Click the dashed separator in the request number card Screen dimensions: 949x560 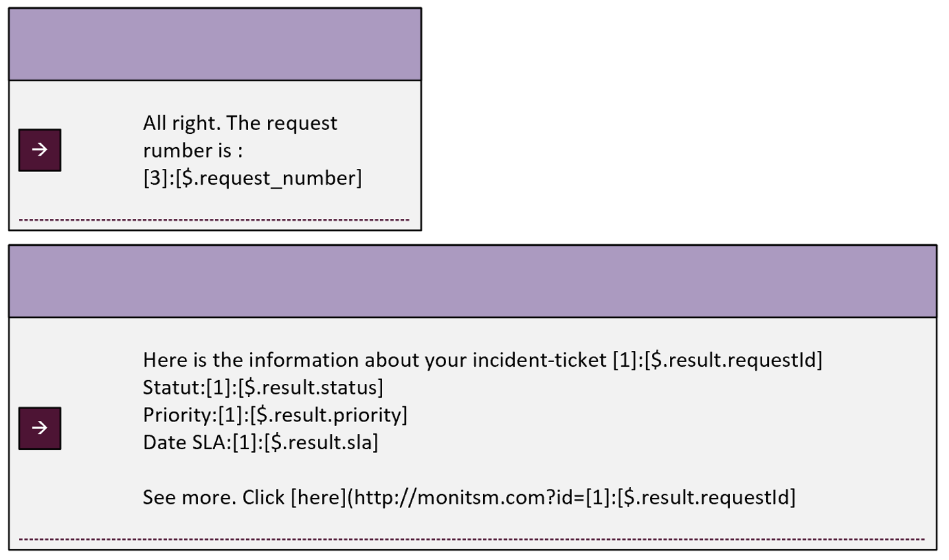click(214, 220)
